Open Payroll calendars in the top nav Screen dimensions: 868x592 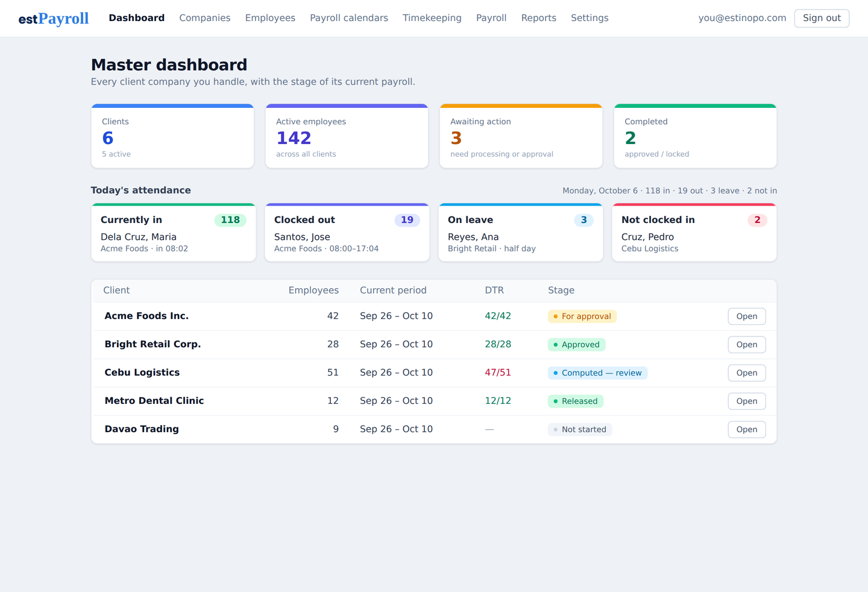pos(349,18)
